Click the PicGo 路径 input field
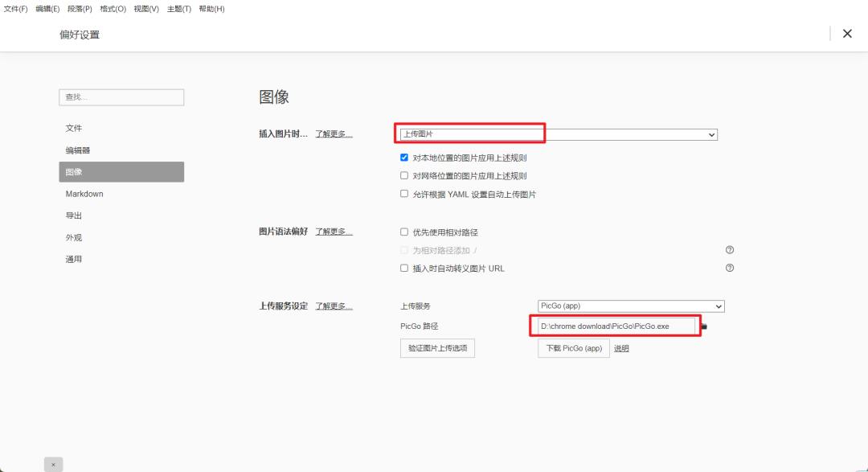868x472 pixels. coord(616,326)
